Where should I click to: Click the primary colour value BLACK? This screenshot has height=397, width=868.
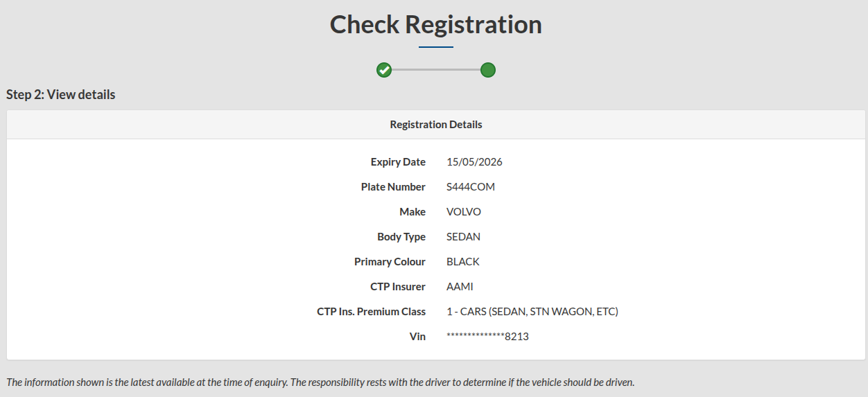[463, 262]
